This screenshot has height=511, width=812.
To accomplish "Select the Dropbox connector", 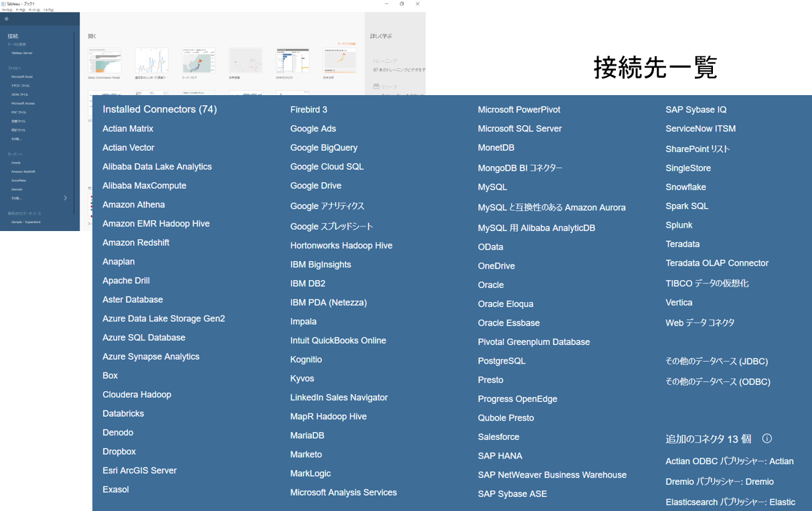I will [x=119, y=452].
